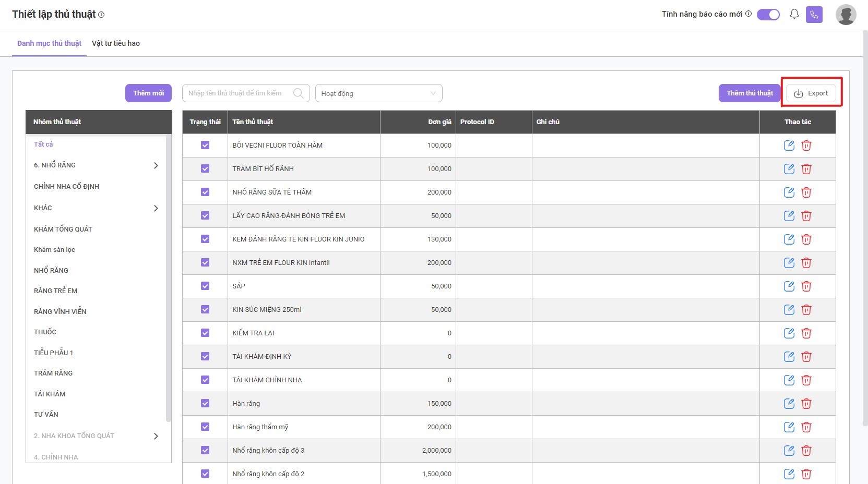Select CHỈNH NHA CỐ ĐỊNH group
The image size is (868, 484).
66,187
